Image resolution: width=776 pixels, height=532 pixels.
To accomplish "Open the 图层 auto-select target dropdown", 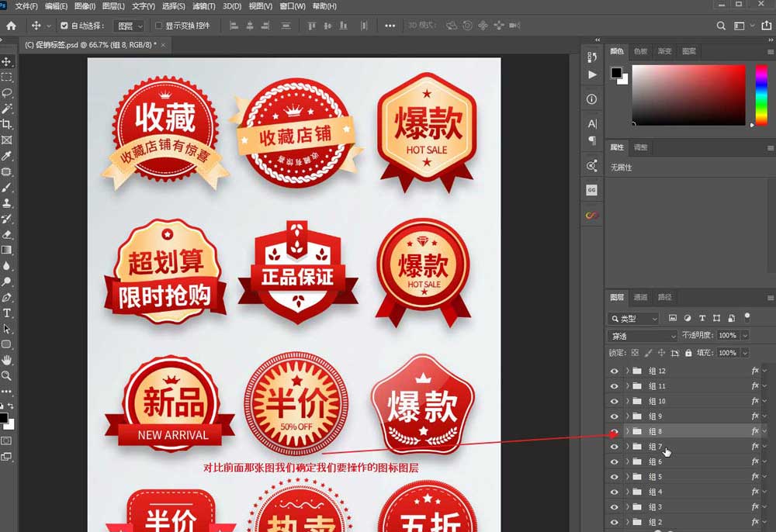I will click(129, 26).
